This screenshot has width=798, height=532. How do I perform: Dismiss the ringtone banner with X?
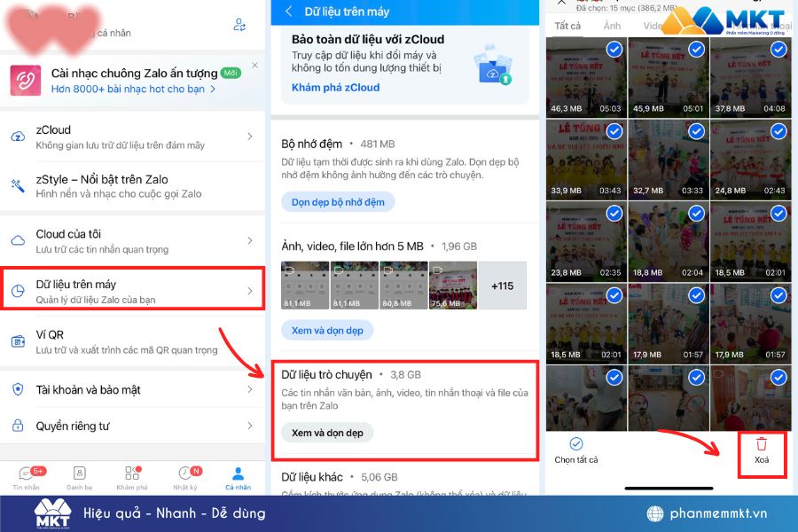point(255,65)
